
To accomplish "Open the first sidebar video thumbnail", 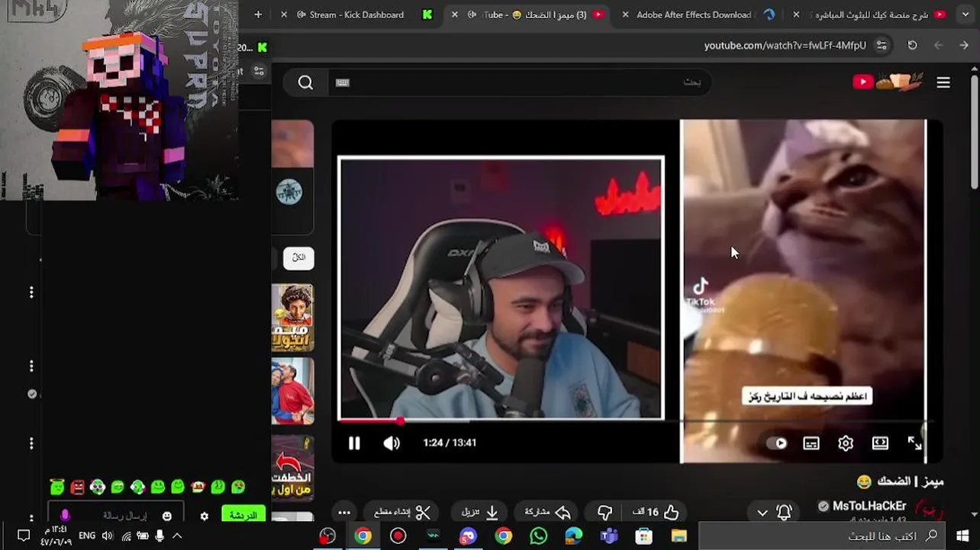I will pyautogui.click(x=292, y=318).
